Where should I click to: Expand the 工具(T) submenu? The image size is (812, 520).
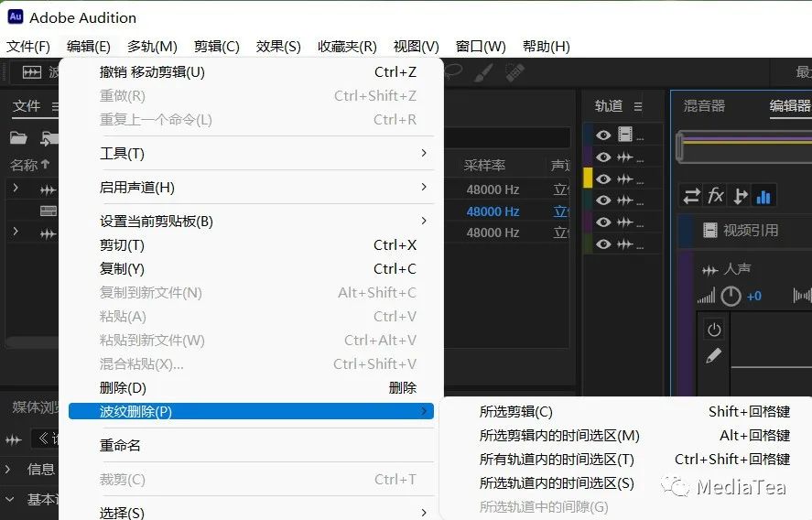point(251,153)
